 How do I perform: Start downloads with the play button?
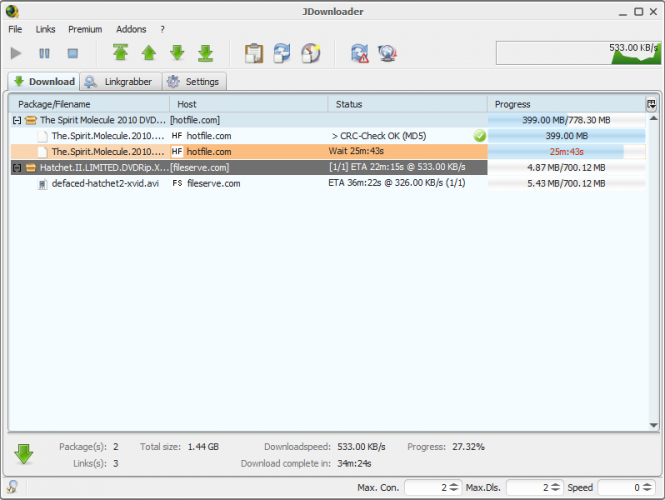16,53
